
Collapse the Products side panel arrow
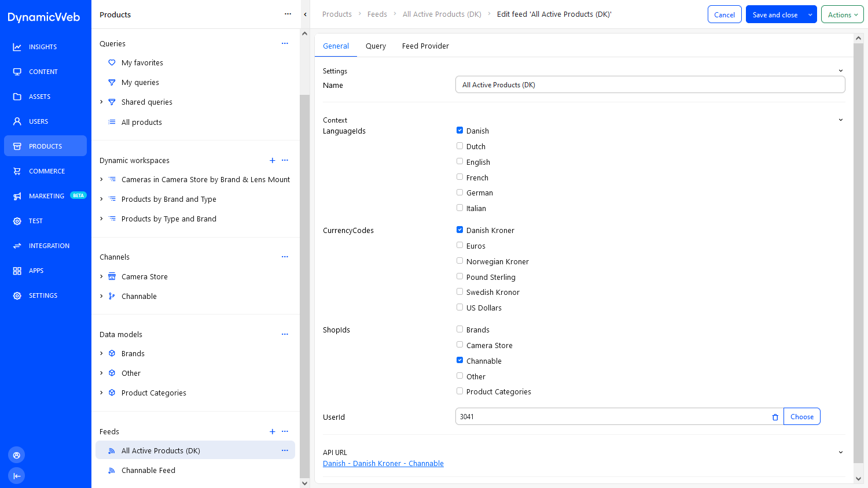click(x=305, y=14)
